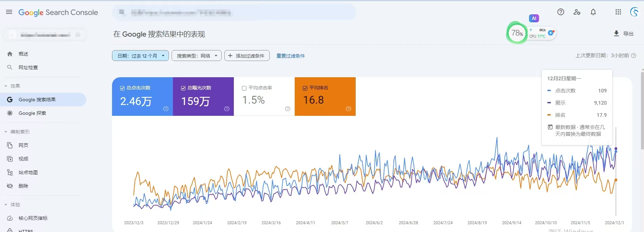The height and width of the screenshot is (232, 644).
Task: Click the Google G search results icon
Action: [x=10, y=100]
